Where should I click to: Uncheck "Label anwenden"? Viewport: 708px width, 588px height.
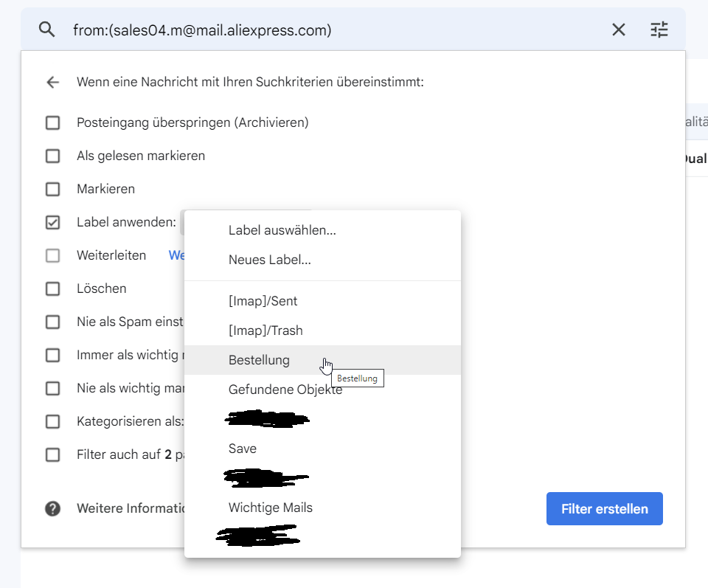52,222
